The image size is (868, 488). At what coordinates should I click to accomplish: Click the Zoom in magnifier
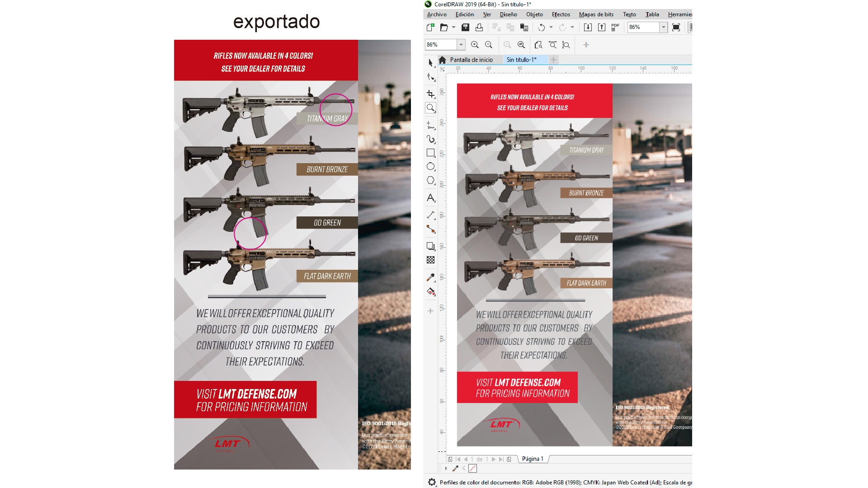click(475, 45)
